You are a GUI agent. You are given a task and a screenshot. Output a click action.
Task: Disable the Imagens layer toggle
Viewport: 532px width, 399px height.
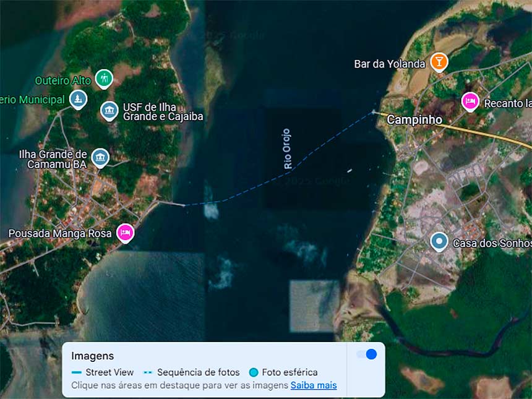[x=366, y=354]
